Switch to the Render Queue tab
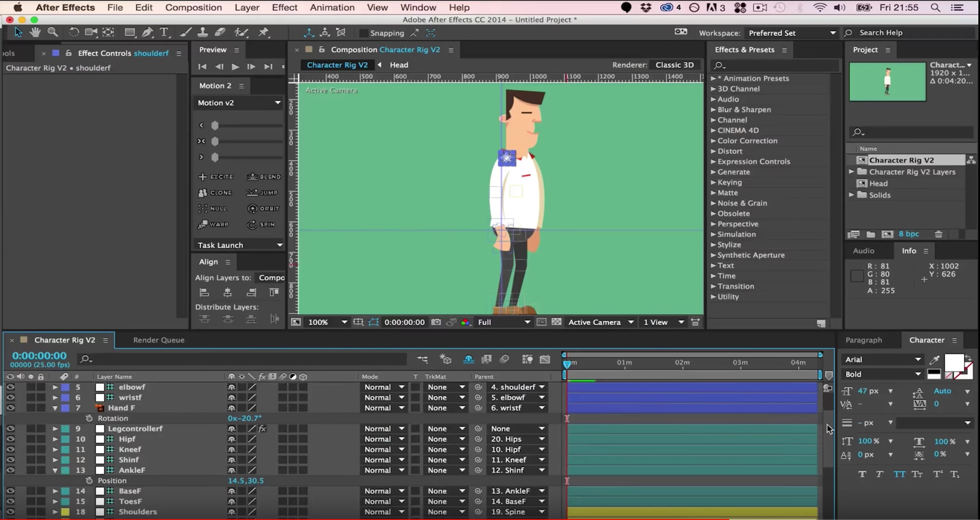 tap(158, 340)
